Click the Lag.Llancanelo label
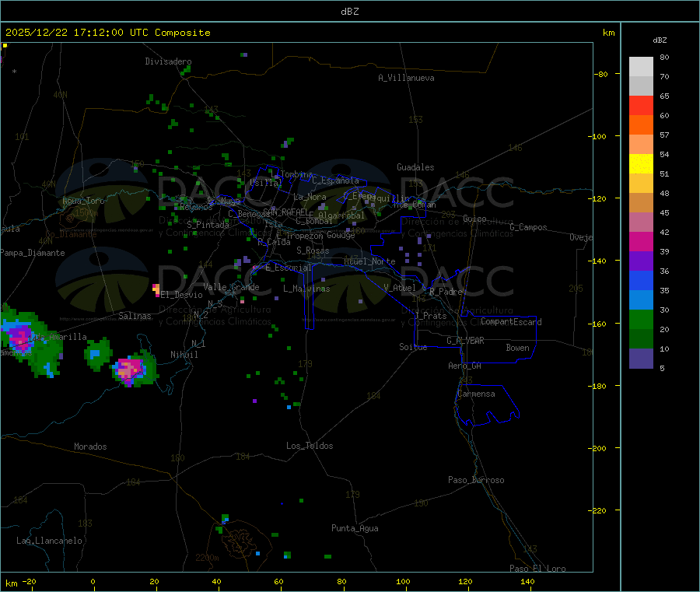Viewport: 700px width, 592px height. (50, 541)
